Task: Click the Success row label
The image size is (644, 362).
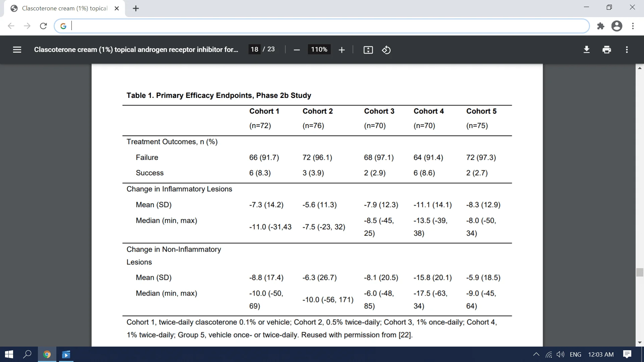Action: 150,173
